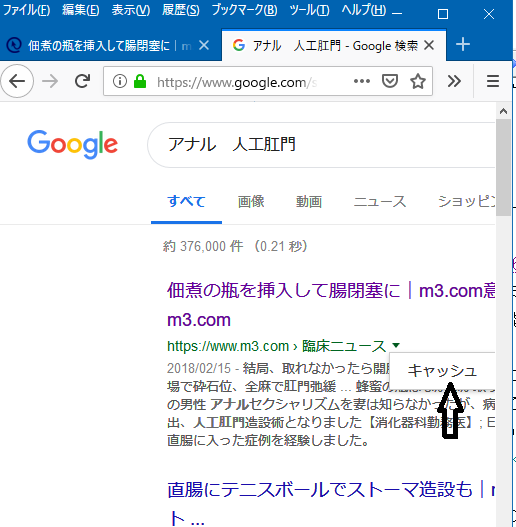Show more toolbar tools via the chevron icon
The width and height of the screenshot is (516, 527).
[454, 81]
